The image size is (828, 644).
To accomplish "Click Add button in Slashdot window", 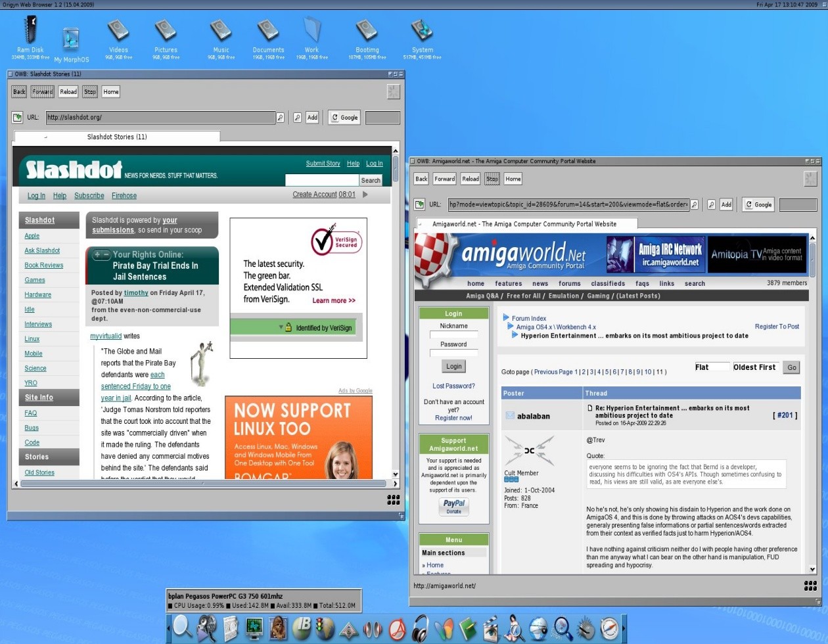I will pos(312,118).
